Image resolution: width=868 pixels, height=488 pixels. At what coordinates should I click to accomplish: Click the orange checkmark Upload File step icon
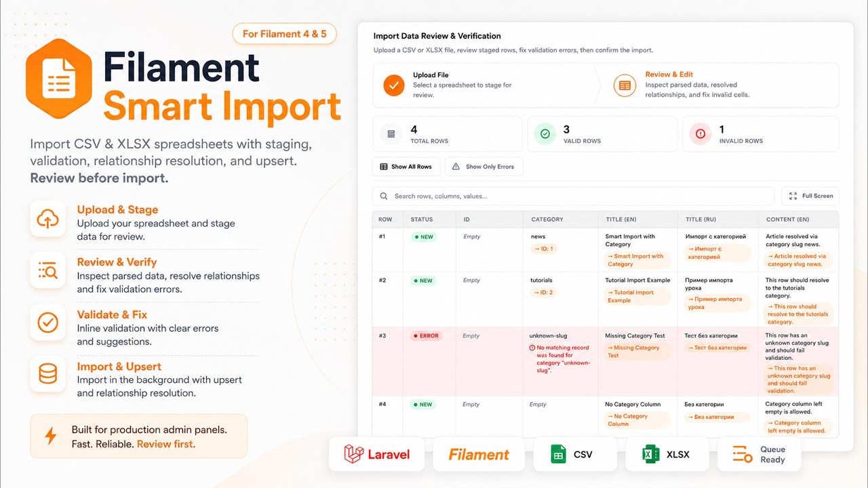pos(394,85)
